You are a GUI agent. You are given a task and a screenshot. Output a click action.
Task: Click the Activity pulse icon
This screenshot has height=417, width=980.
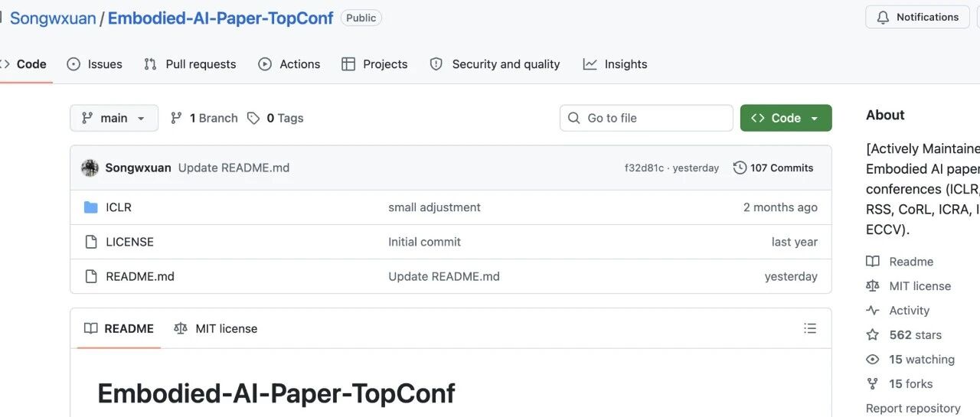pyautogui.click(x=873, y=311)
